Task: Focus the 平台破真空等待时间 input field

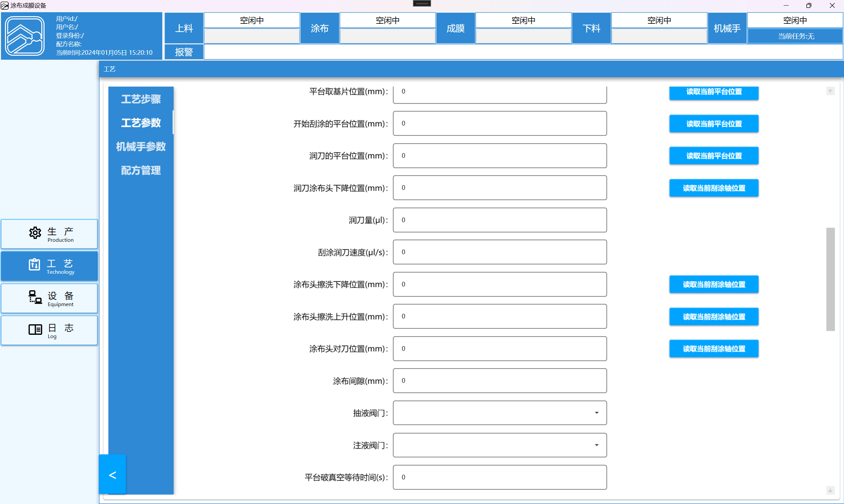Action: click(500, 477)
